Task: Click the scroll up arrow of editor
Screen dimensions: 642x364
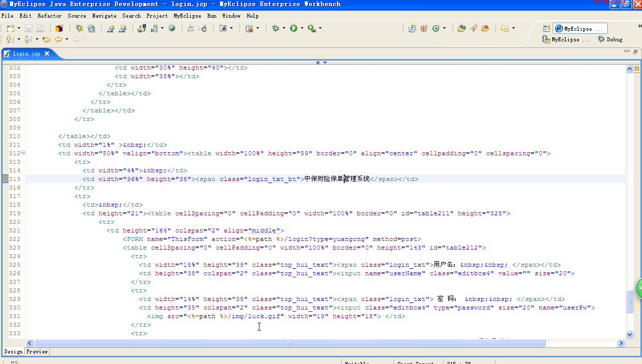Action: (x=629, y=69)
